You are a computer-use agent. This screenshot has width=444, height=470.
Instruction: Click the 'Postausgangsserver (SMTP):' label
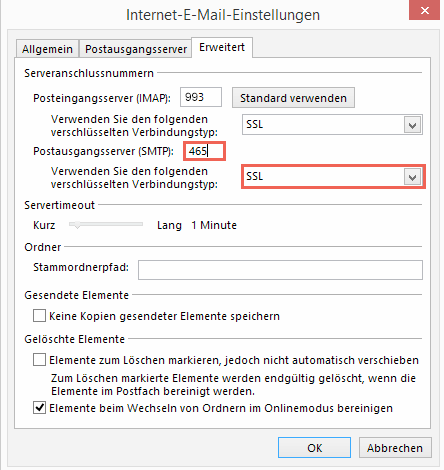click(103, 151)
